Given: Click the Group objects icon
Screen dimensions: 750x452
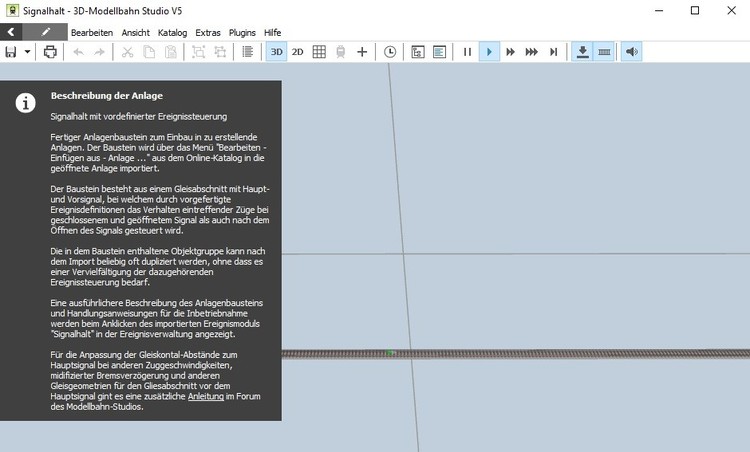Looking at the screenshot, I should 198,52.
